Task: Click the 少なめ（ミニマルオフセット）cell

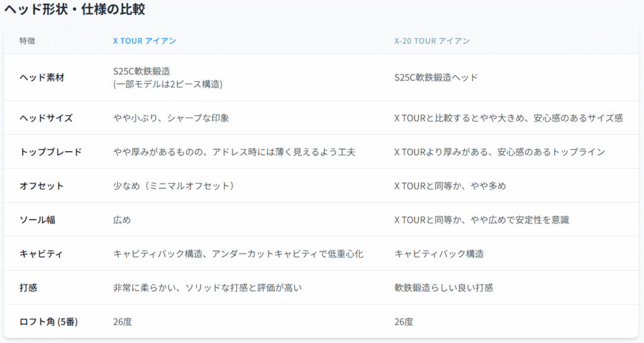Action: pyautogui.click(x=174, y=186)
